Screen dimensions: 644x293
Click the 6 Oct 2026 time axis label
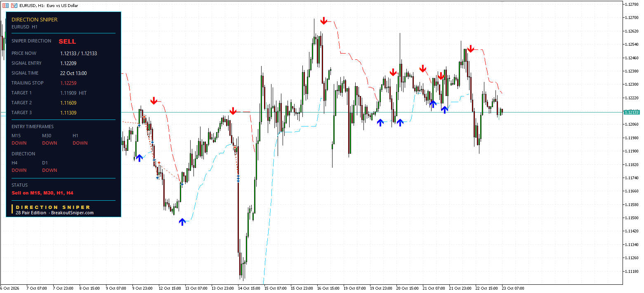9,288
